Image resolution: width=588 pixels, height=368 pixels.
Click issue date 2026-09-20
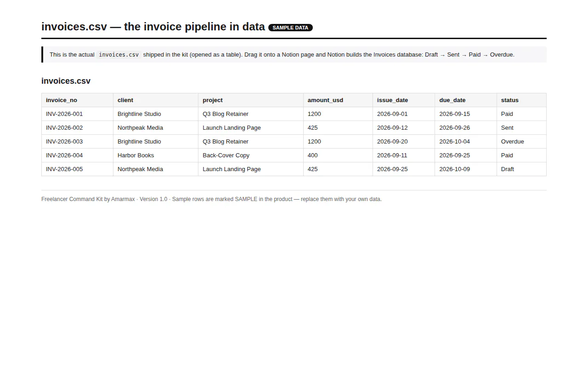tap(404, 141)
